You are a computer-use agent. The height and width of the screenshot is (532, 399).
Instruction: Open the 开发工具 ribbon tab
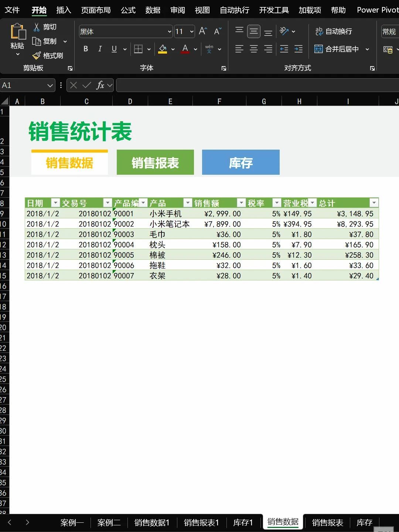pyautogui.click(x=274, y=10)
